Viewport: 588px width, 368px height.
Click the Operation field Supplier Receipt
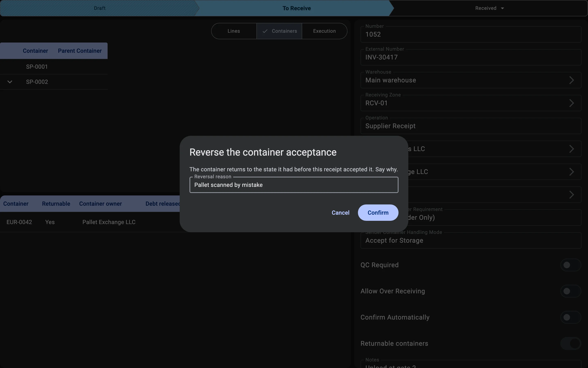tap(471, 126)
